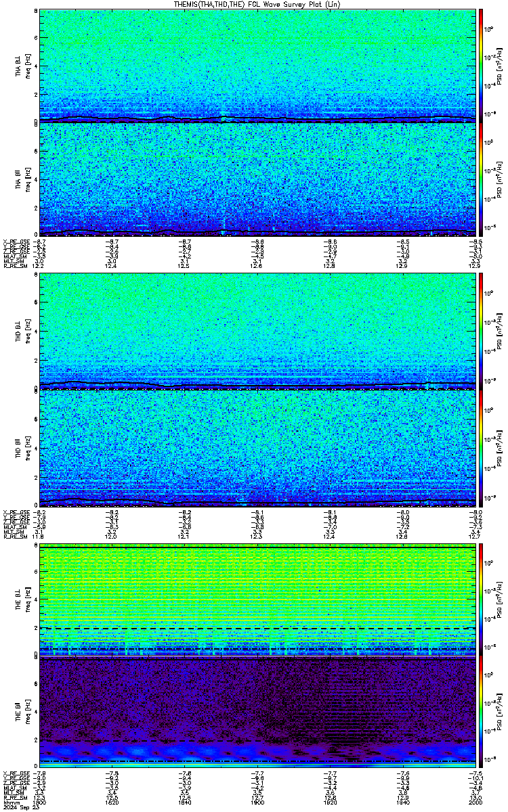Viewport: 508px width, 812px height.
Task: Click the 'hhmm' time format label
Action: point(10,803)
